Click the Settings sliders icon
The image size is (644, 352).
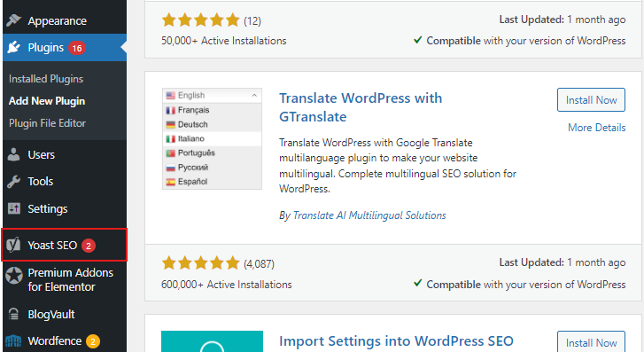13,208
